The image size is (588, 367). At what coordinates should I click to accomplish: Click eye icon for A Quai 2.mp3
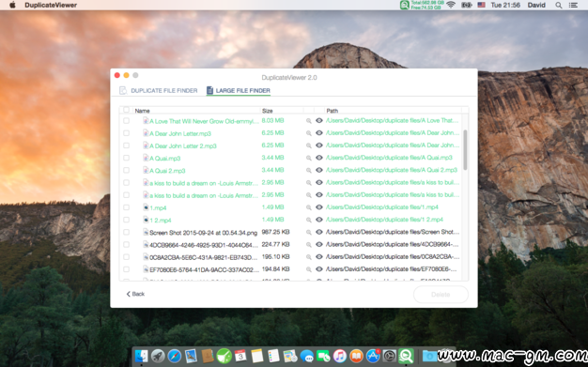coord(319,170)
